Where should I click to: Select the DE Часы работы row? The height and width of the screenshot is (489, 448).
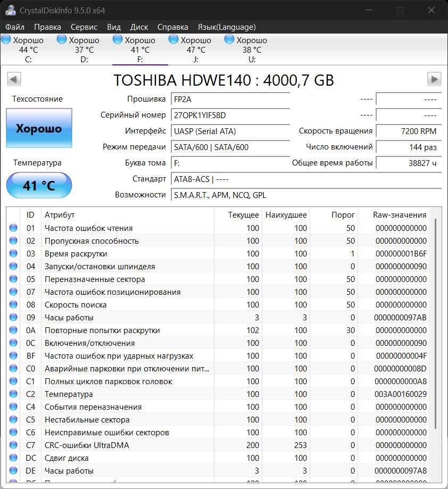[218, 470]
